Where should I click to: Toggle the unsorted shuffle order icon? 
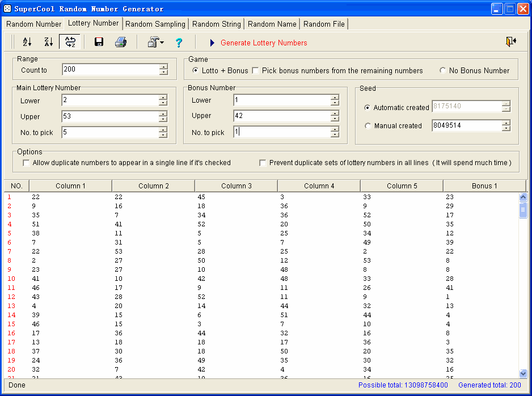[70, 42]
